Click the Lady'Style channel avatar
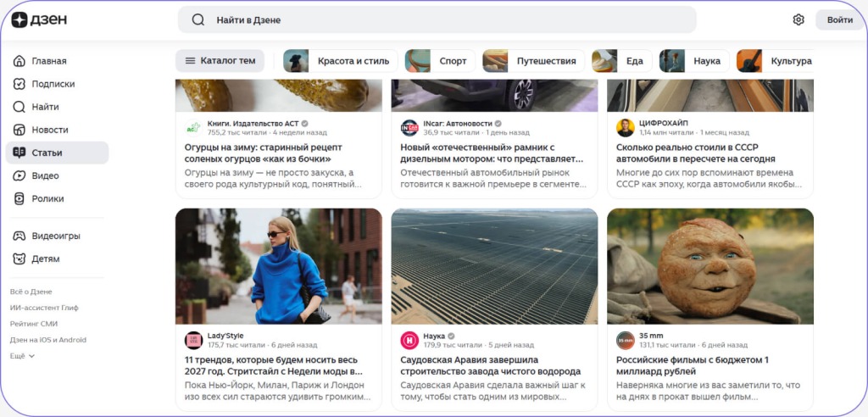868x417 pixels. [x=194, y=341]
